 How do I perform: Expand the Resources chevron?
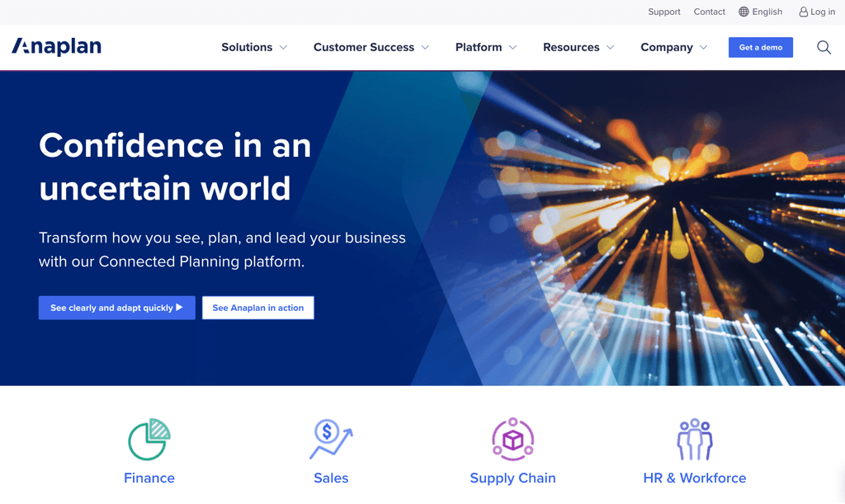tap(610, 47)
